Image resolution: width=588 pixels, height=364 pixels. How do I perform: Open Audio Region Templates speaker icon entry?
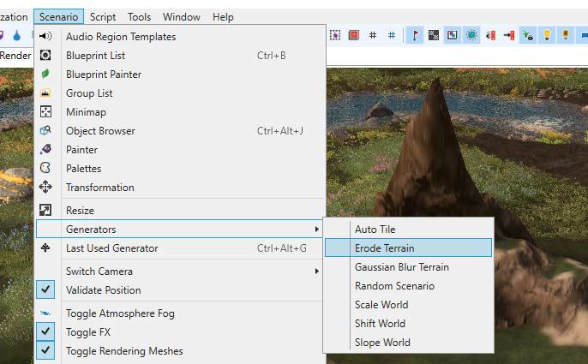(45, 36)
